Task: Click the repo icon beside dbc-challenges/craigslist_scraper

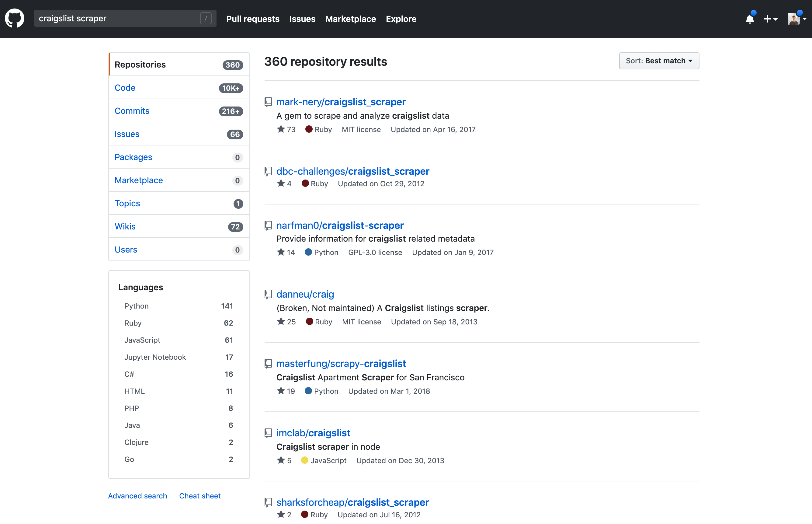Action: (x=268, y=172)
